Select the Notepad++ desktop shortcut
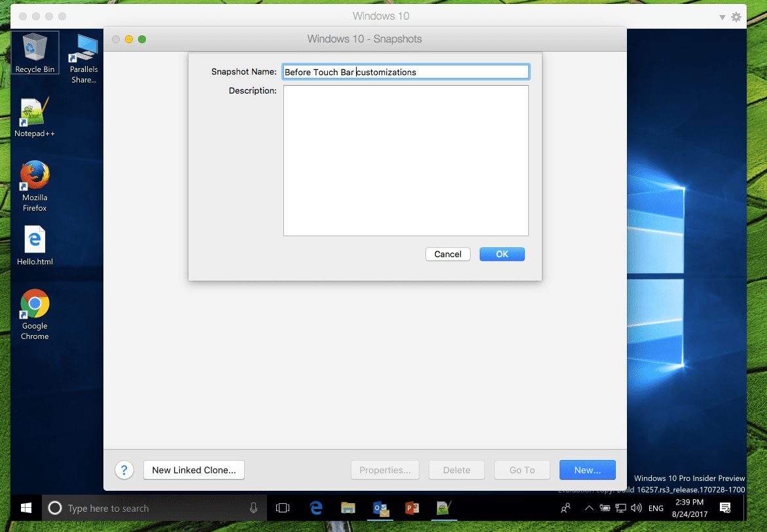Viewport: 767px width, 532px height. pos(34,117)
